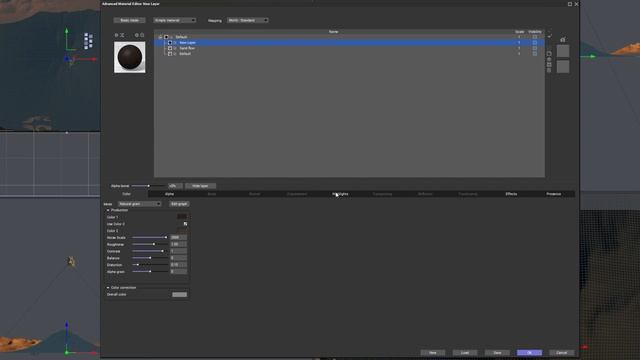
Task: Toggle the checkbox of top Default layer
Action: 166,37
